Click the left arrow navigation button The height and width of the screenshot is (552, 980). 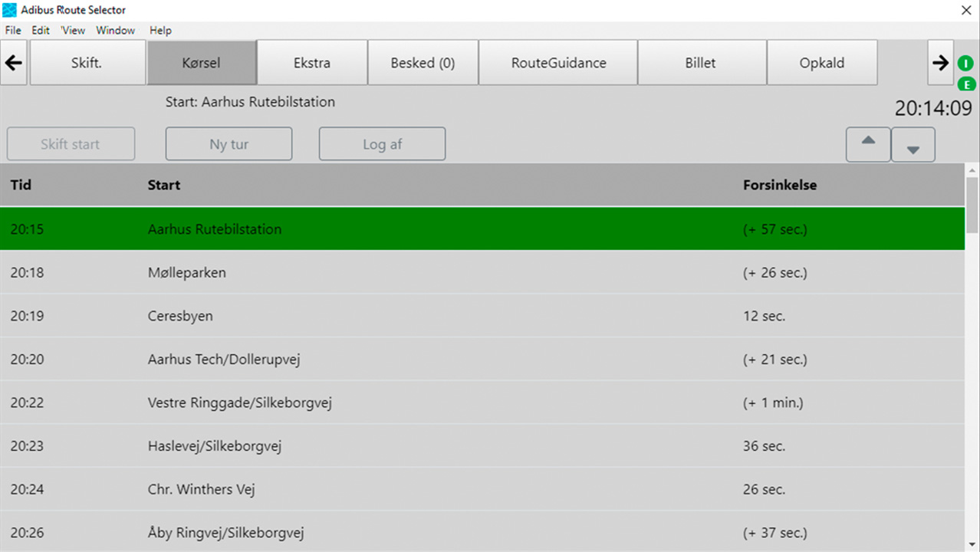(14, 63)
